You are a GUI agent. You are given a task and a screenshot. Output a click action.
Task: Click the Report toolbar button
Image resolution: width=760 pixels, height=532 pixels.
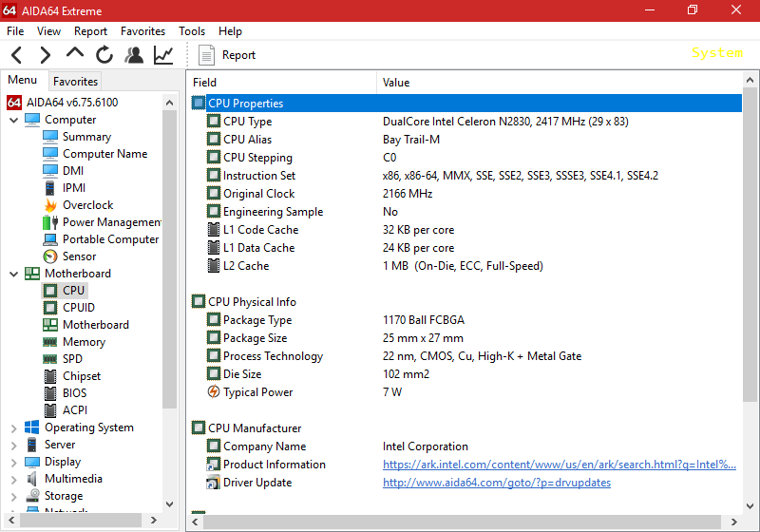(x=227, y=55)
